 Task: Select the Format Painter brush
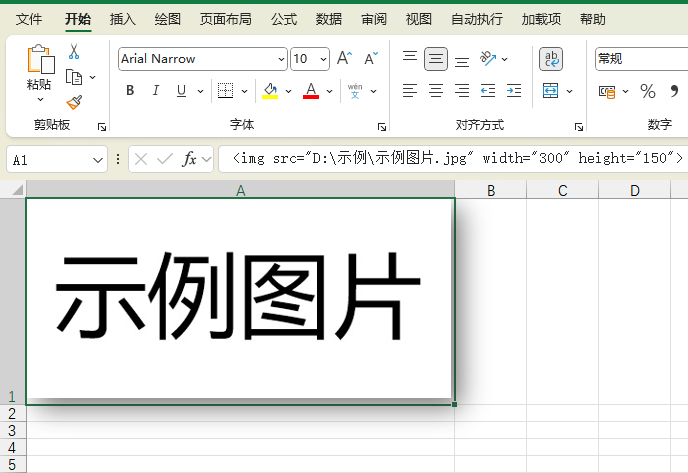[x=74, y=102]
